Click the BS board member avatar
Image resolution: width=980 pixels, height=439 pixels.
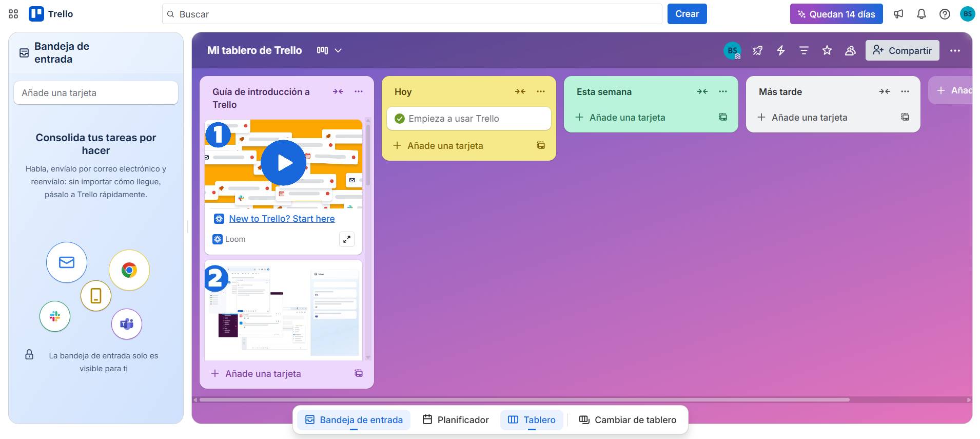[732, 50]
